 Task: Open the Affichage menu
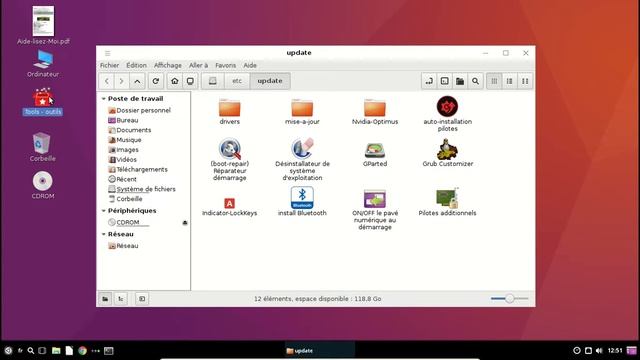[168, 65]
